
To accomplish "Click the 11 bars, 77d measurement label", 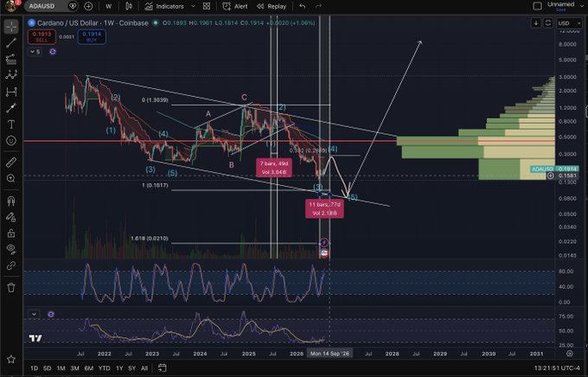I will click(324, 209).
